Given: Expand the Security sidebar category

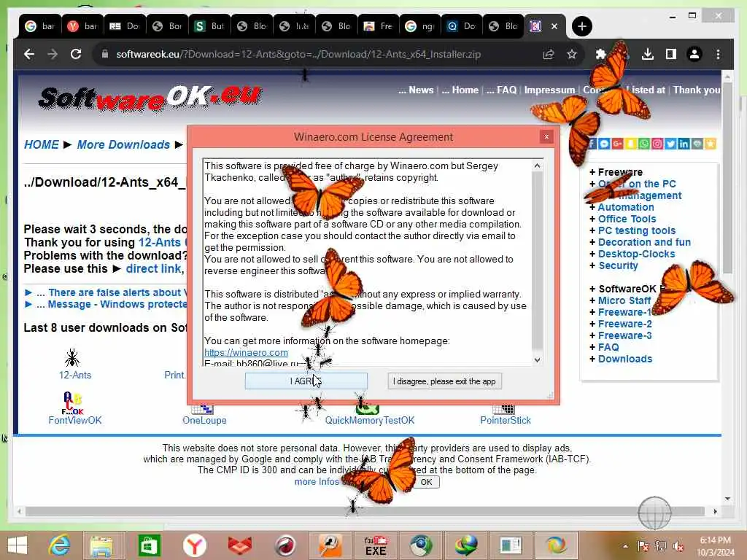Looking at the screenshot, I should [x=618, y=265].
